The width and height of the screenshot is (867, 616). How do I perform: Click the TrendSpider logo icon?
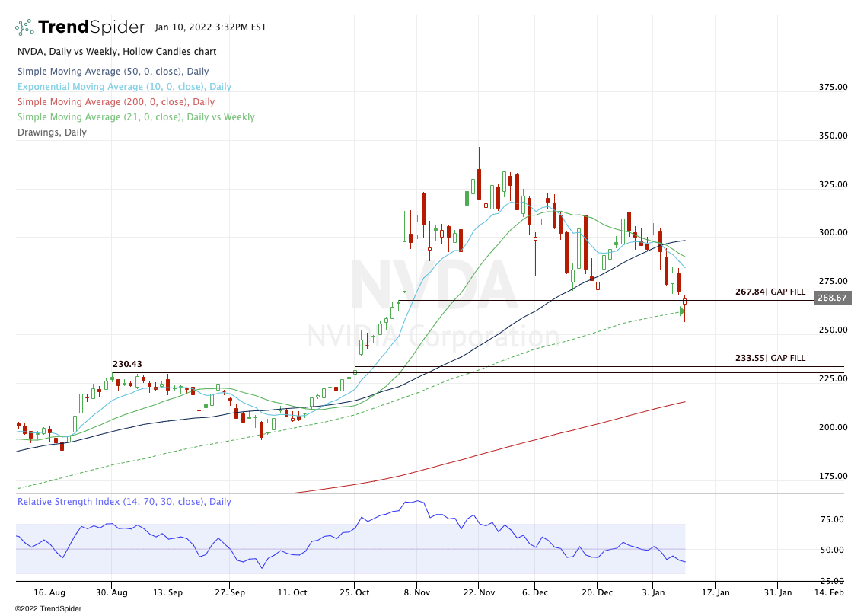24,27
